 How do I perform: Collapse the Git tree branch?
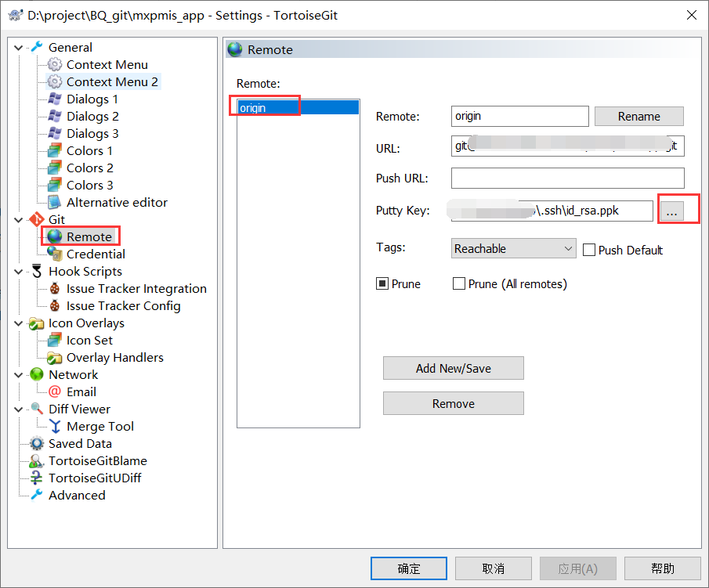tap(18, 219)
